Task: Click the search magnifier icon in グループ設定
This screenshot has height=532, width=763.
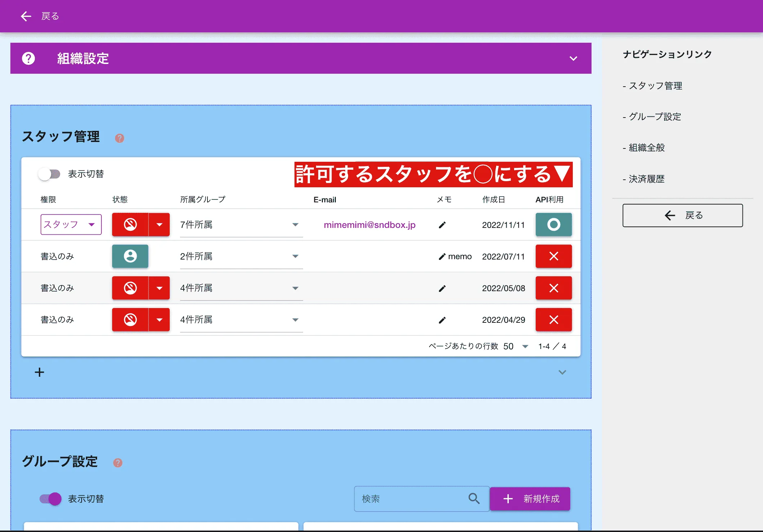Action: tap(474, 499)
